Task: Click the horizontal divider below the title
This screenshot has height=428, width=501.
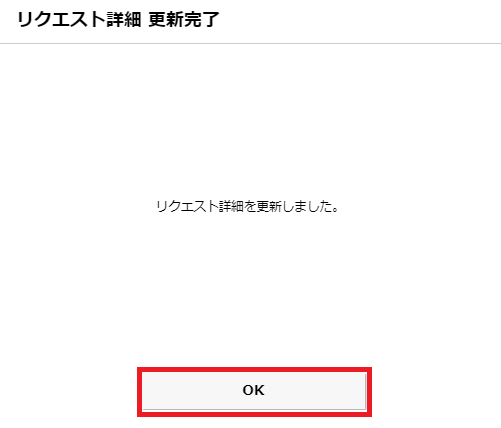Action: [250, 43]
